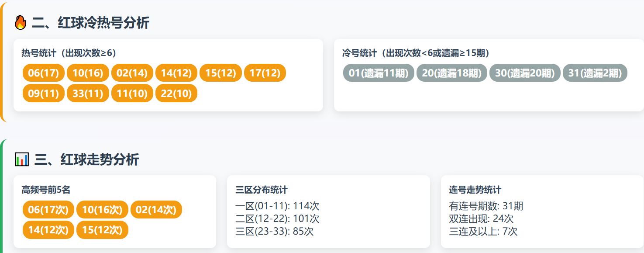
Task: Select hot number badge 17(12)
Action: click(265, 73)
